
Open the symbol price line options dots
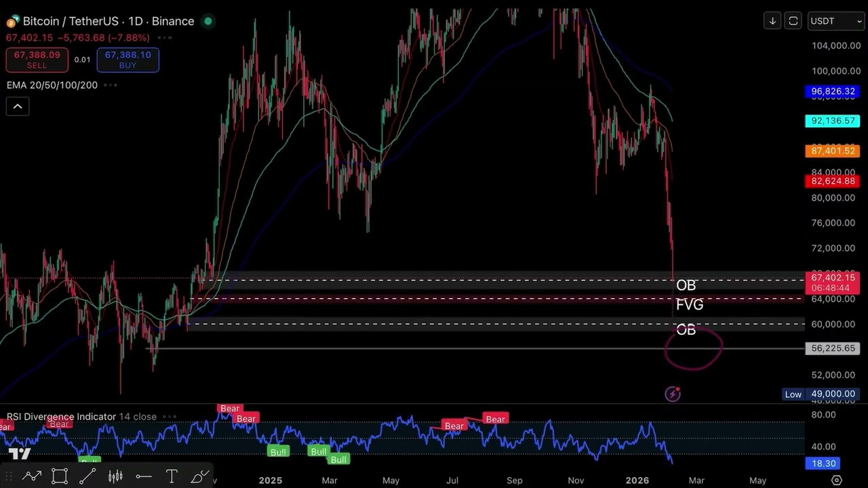pyautogui.click(x=163, y=38)
